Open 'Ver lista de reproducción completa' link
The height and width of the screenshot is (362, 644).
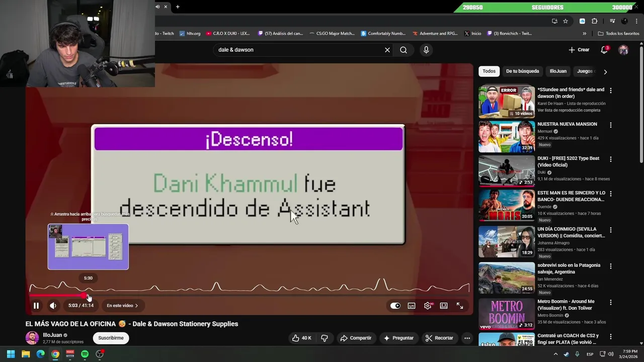click(x=569, y=110)
